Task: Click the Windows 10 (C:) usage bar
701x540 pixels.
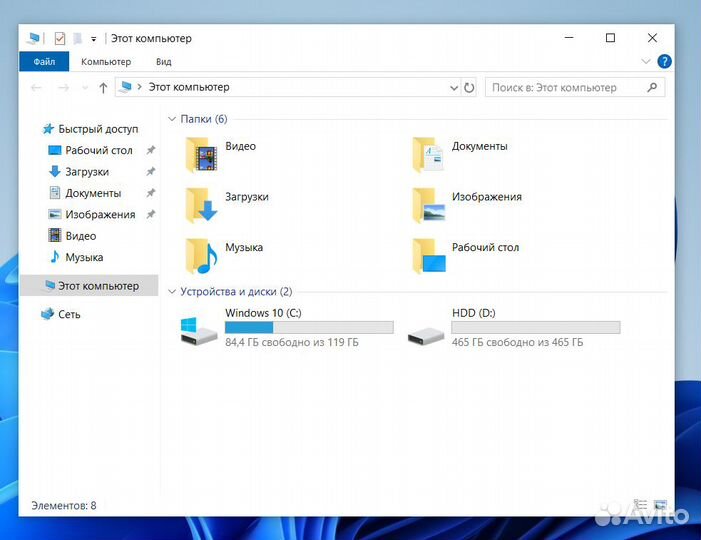Action: tap(309, 327)
